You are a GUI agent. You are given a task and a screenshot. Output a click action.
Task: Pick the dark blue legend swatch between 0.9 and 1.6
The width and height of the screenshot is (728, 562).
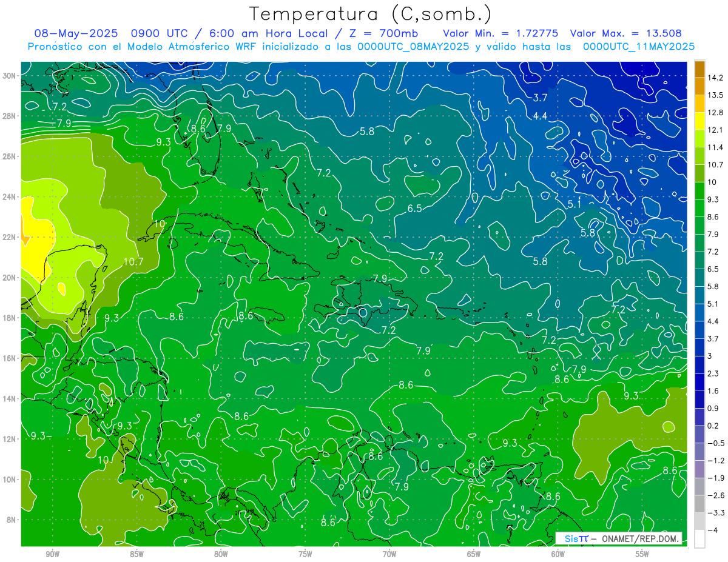point(699,400)
